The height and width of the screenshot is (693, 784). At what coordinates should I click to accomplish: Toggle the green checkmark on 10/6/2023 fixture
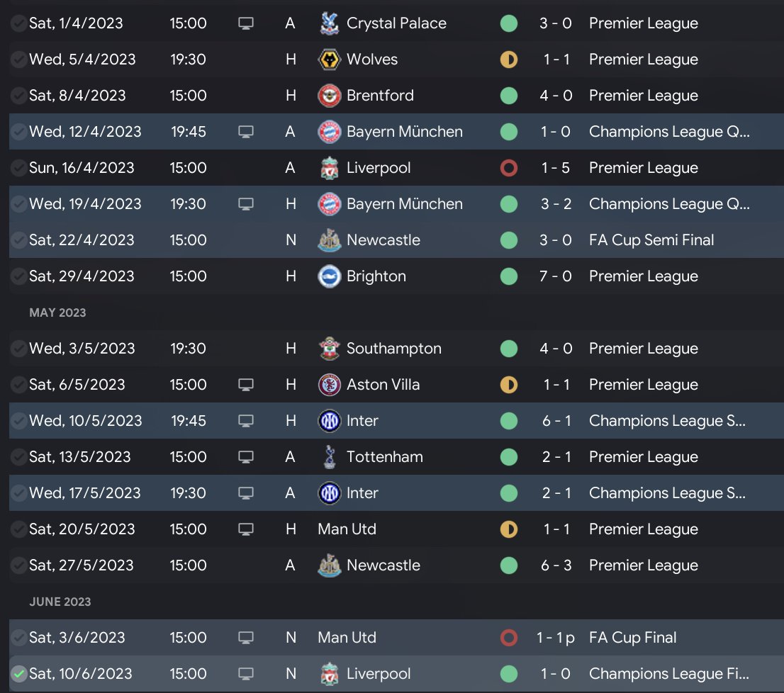(x=19, y=674)
